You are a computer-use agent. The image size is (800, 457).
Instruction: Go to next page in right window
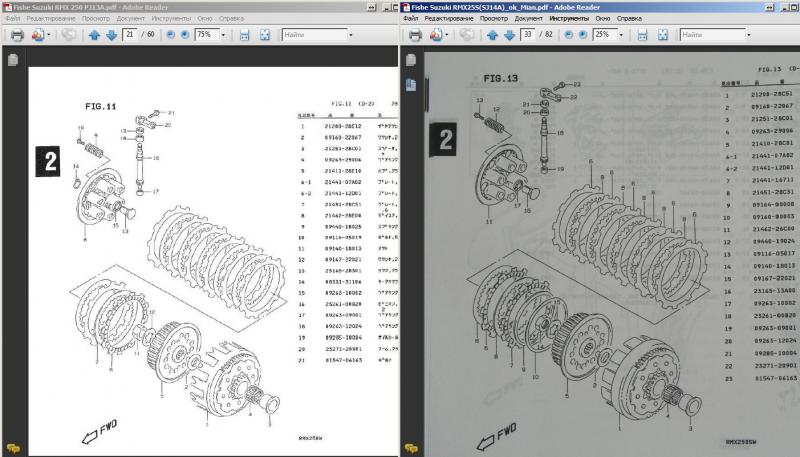[x=510, y=35]
